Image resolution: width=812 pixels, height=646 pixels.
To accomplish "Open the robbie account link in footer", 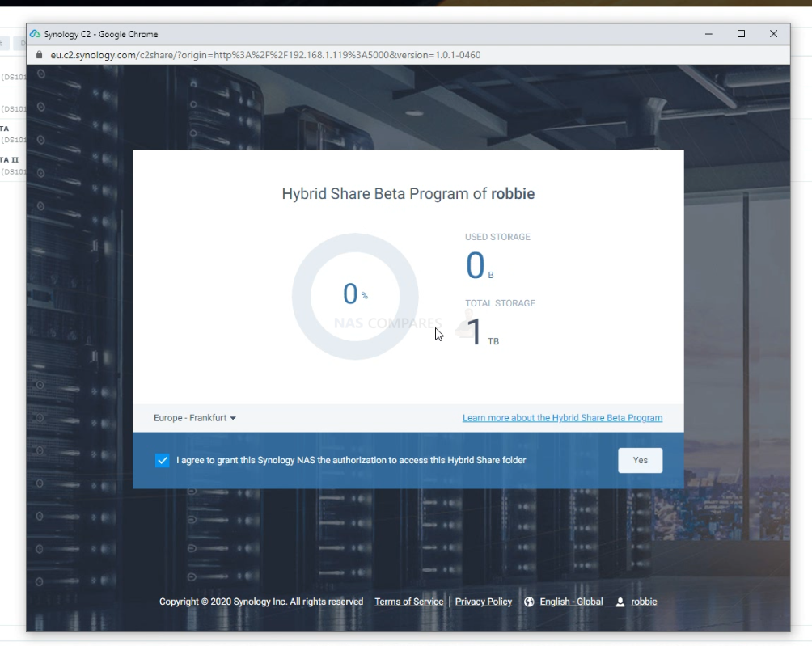I will point(644,602).
